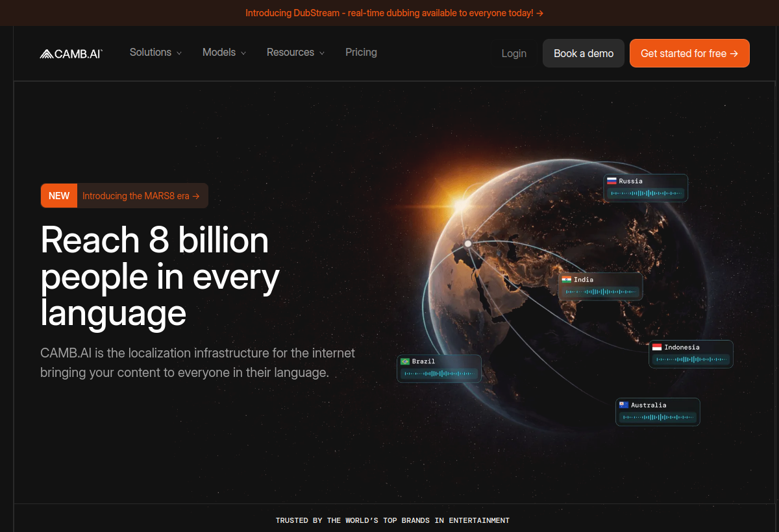Image resolution: width=779 pixels, height=532 pixels.
Task: Click the CAMB.AI logo
Action: (71, 53)
